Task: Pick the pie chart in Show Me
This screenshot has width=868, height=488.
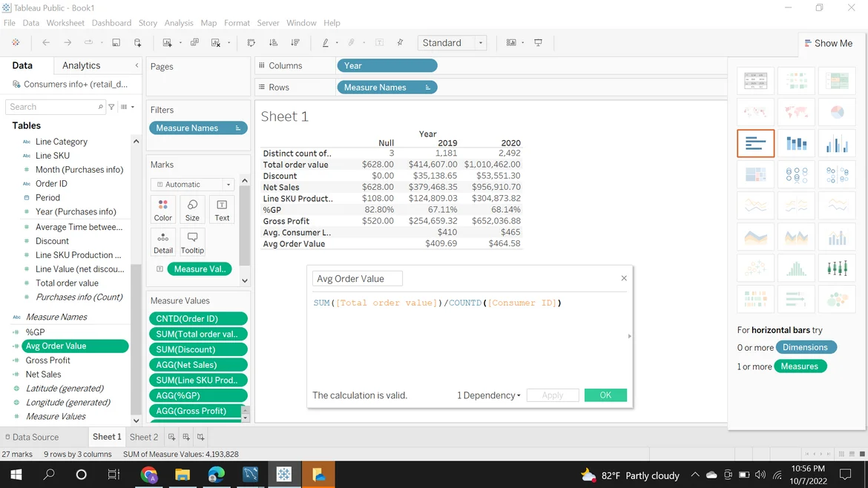Action: [x=837, y=112]
